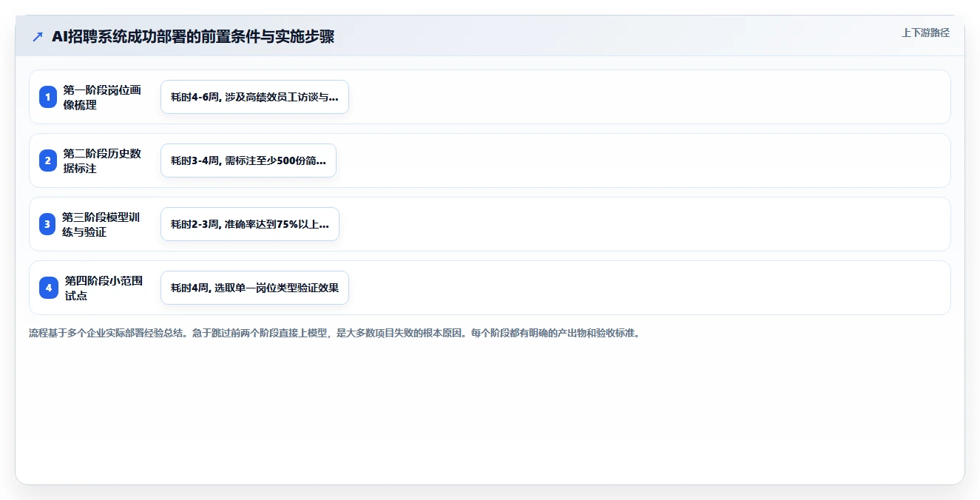This screenshot has width=980, height=500.
Task: Open the 上下游路径 label in header
Action: coord(925,33)
